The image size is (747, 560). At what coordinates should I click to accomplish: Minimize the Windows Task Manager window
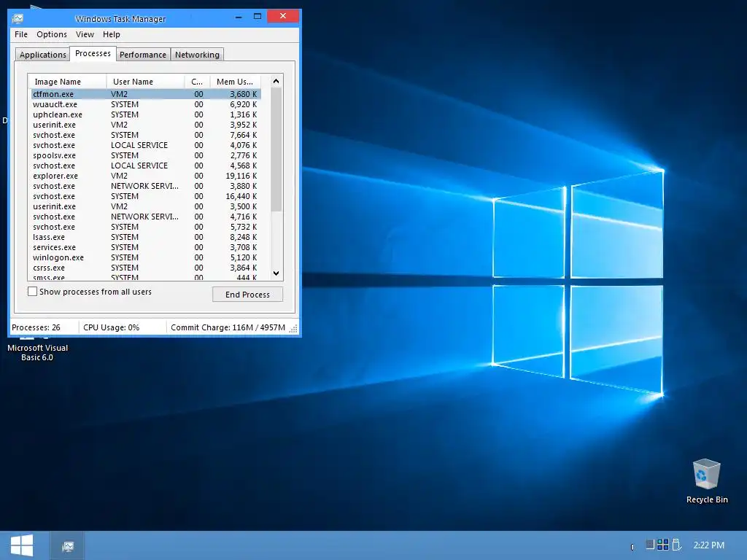pyautogui.click(x=239, y=17)
